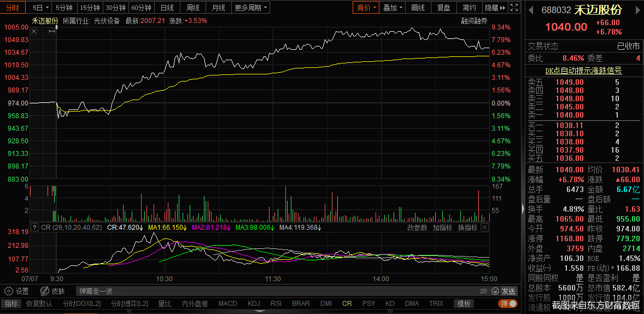Toggle the 弹 bullet-comment switch
This screenshot has height=314, width=644.
point(507,304)
